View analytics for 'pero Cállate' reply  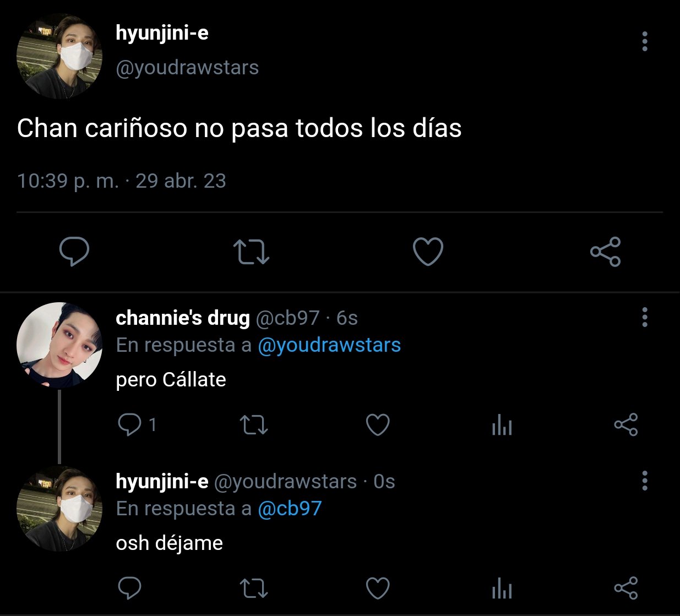point(502,424)
